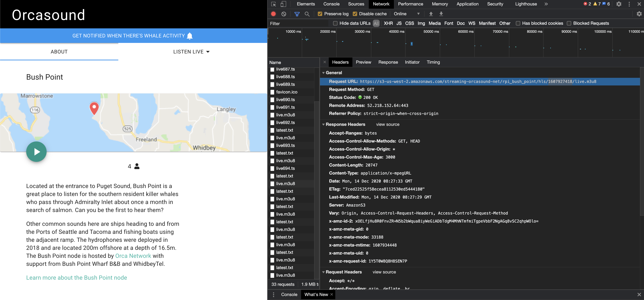Play the Bush Point live stream
The height and width of the screenshot is (300, 644).
pyautogui.click(x=37, y=152)
